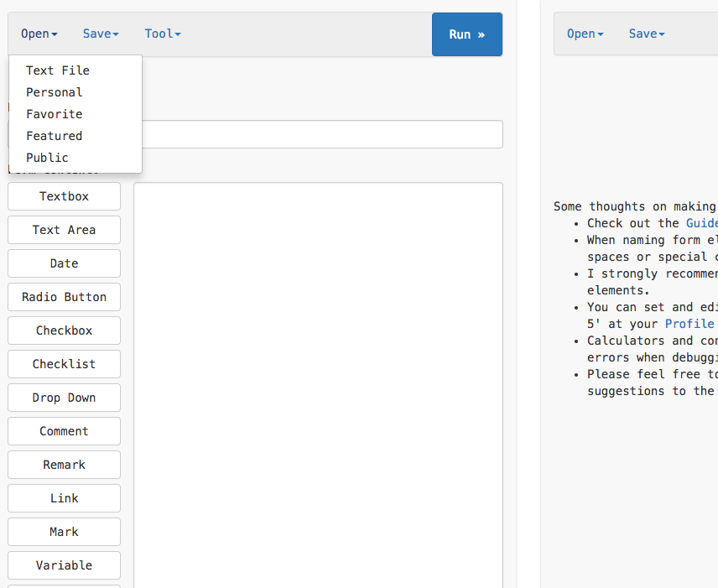Screen dimensions: 718x588
Task: Expand the left panel's Save dropdown
Action: pos(101,34)
